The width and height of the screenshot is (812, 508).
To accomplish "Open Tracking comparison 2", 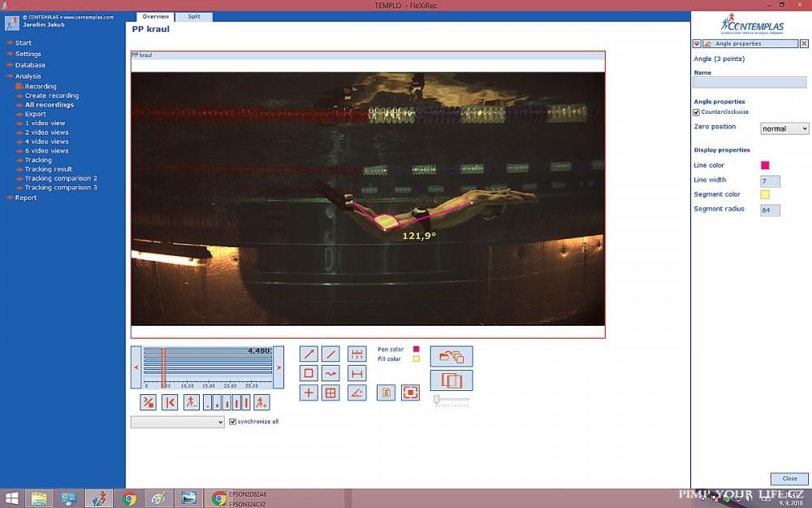I will click(61, 178).
